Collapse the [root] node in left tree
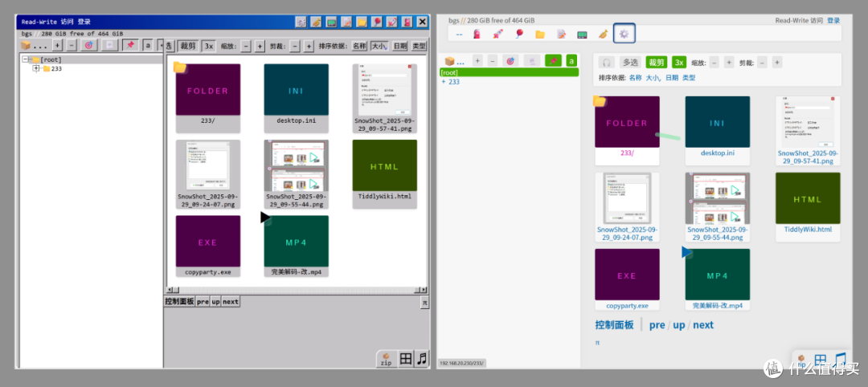 pos(26,59)
